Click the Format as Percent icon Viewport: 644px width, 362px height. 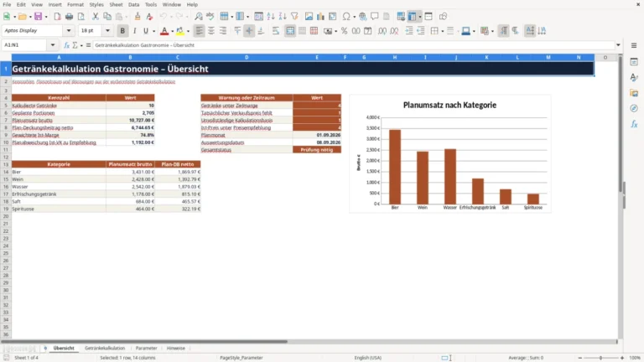[x=344, y=31]
